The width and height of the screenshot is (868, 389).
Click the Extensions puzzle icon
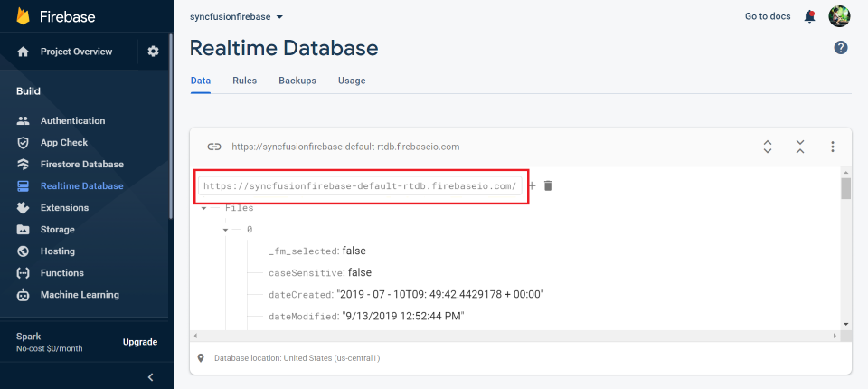(x=23, y=208)
